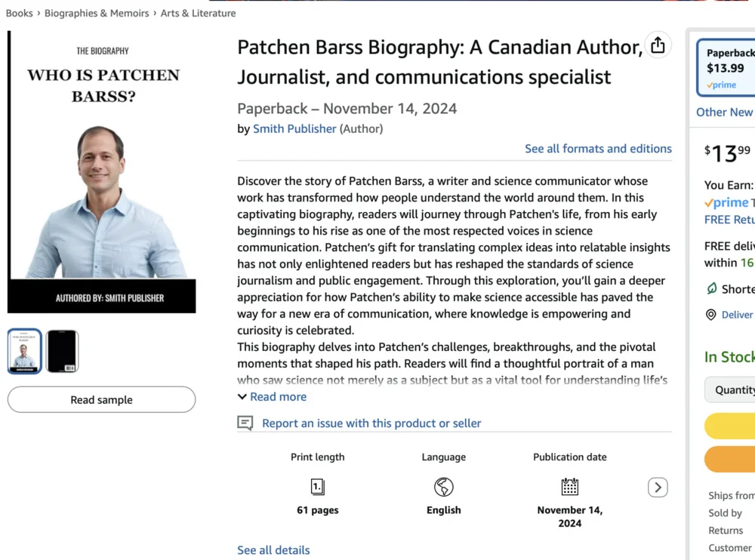Click the next details carousel arrow
Viewport: 755px width, 560px height.
tap(658, 488)
